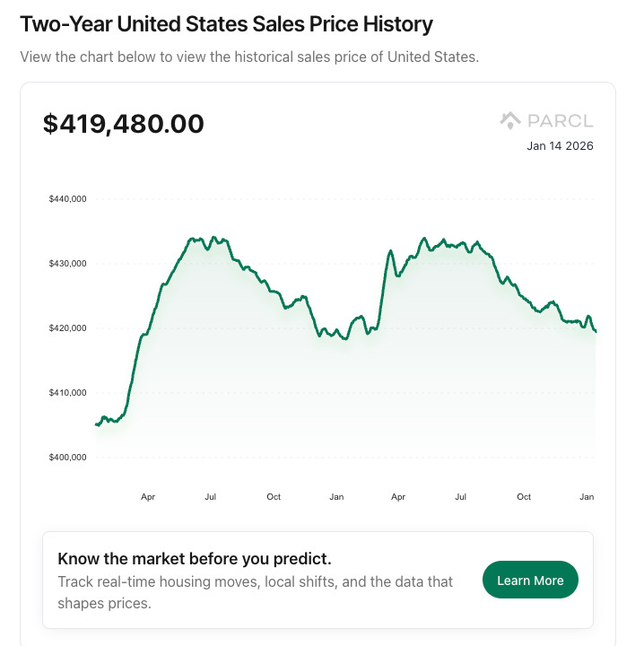Click the rightmost Oct x-axis label

[x=524, y=496]
